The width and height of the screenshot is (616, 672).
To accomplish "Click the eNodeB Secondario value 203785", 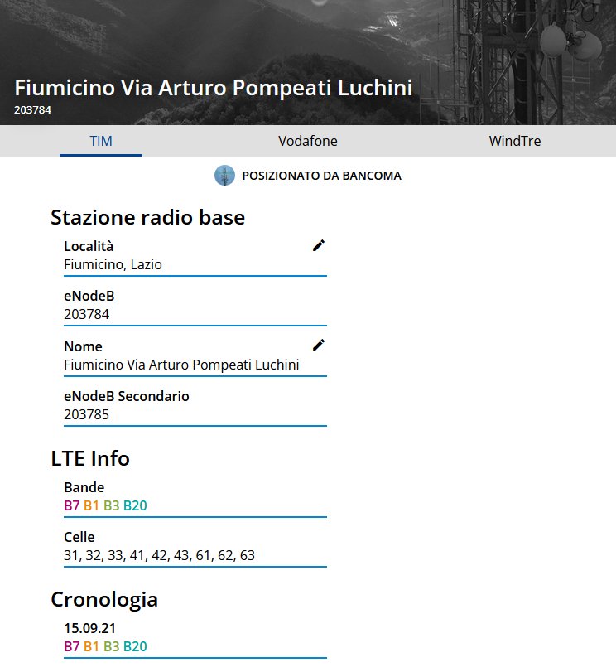I will [87, 415].
